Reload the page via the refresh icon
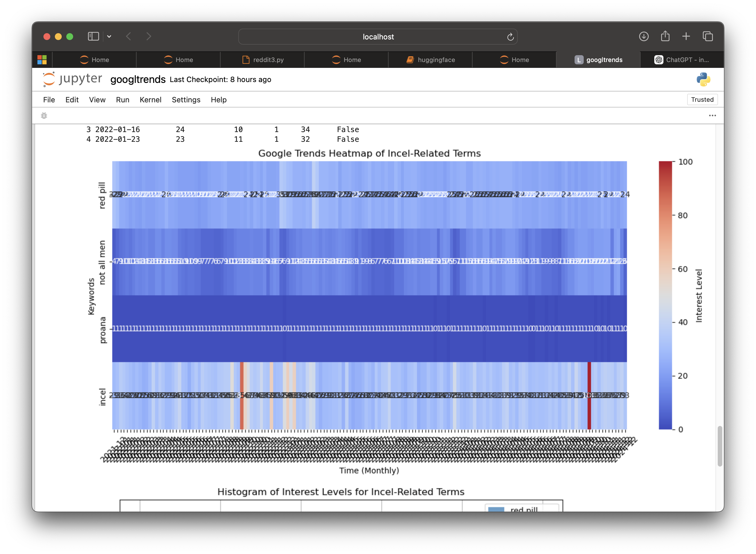Image resolution: width=756 pixels, height=554 pixels. pos(510,37)
